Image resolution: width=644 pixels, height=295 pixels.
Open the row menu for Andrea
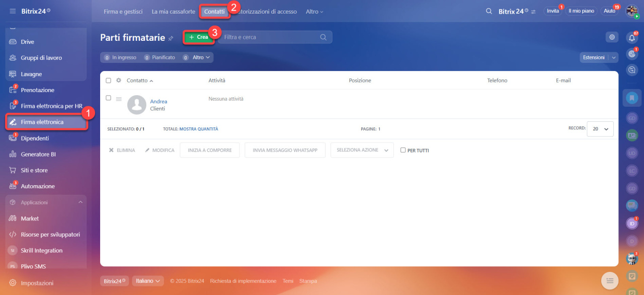pyautogui.click(x=119, y=99)
